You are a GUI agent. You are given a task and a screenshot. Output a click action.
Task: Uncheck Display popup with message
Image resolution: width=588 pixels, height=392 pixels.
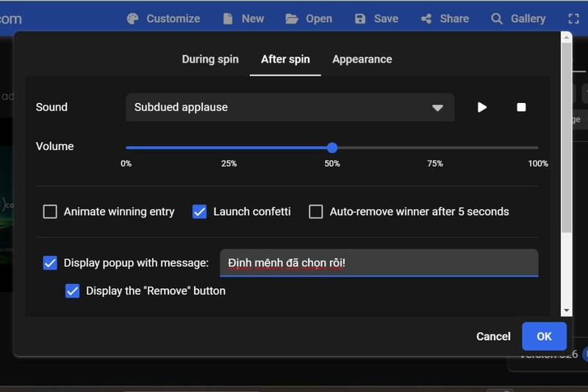(50, 263)
